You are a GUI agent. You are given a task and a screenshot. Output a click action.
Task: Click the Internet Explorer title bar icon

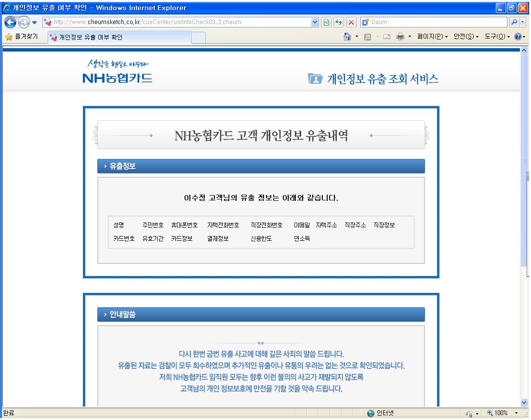[x=7, y=7]
